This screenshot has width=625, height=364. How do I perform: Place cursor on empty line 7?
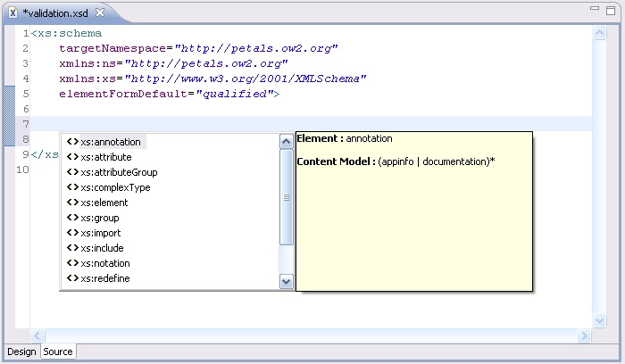tap(268, 123)
